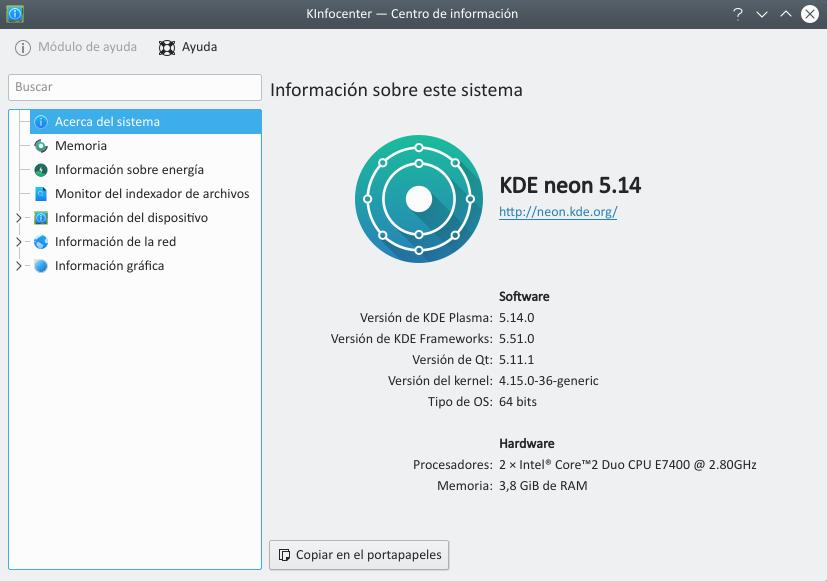The width and height of the screenshot is (827, 581).
Task: Click the Plasma version value 5.14.0
Action: pyautogui.click(x=516, y=318)
